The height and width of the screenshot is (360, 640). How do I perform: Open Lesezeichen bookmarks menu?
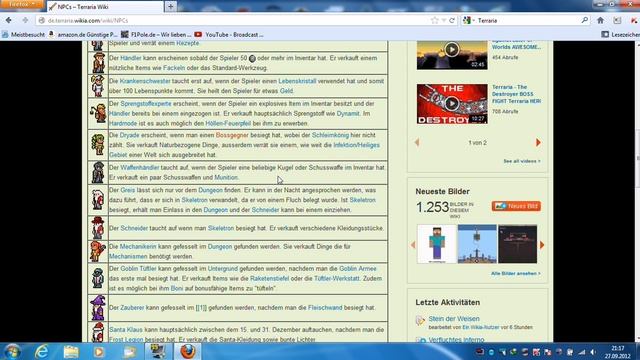620,35
